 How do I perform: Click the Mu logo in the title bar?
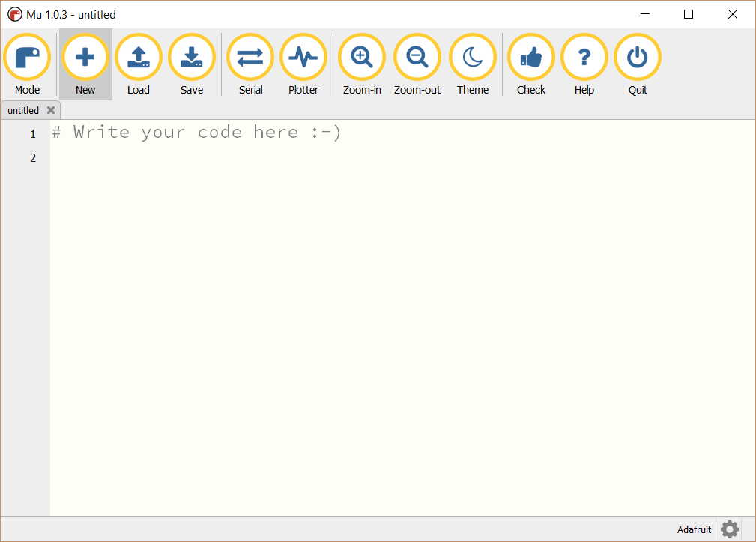(x=14, y=14)
